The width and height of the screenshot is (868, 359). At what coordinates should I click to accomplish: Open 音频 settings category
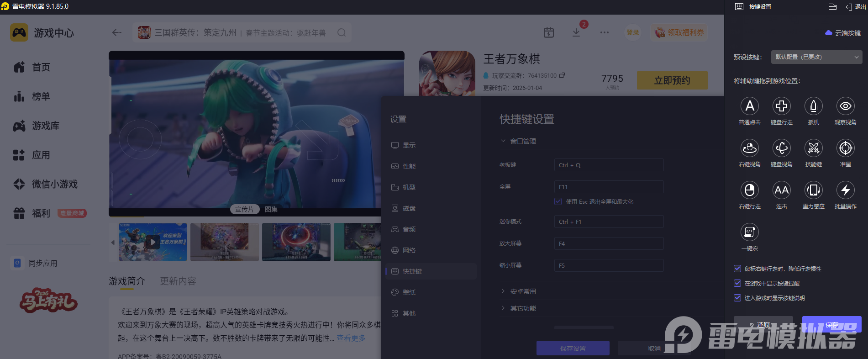point(431,229)
